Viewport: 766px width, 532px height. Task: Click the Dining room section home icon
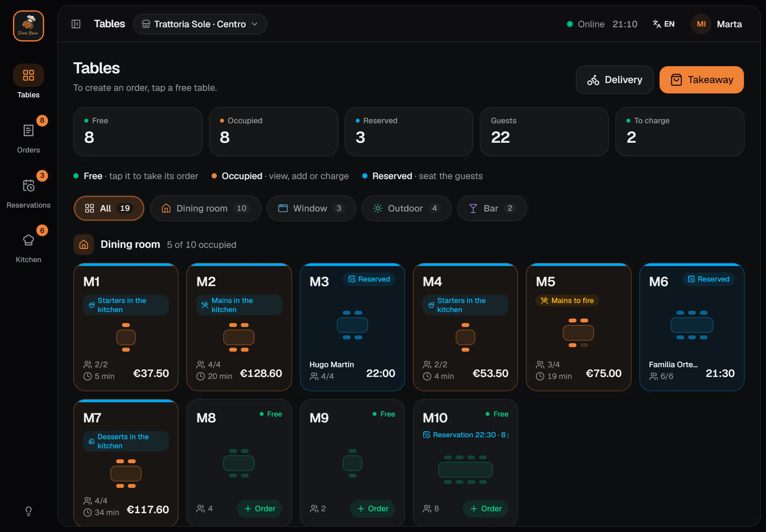pos(84,245)
